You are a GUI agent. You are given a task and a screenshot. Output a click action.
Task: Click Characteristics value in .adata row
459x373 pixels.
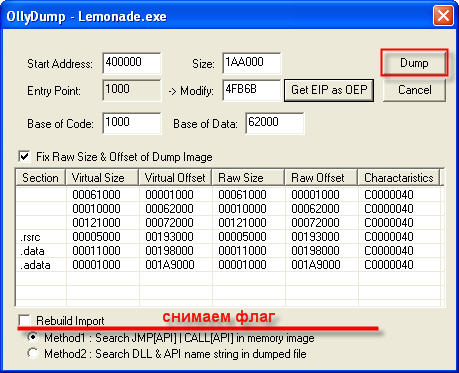click(389, 265)
